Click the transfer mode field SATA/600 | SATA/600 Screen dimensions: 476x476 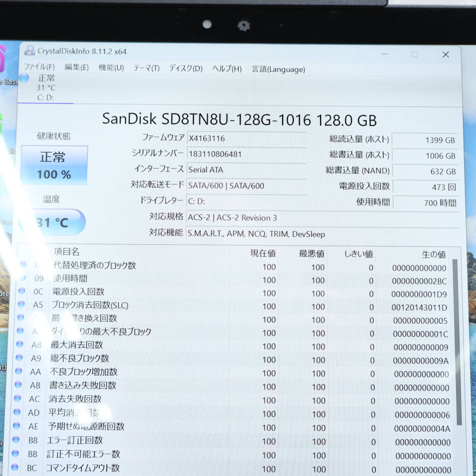pos(246,186)
